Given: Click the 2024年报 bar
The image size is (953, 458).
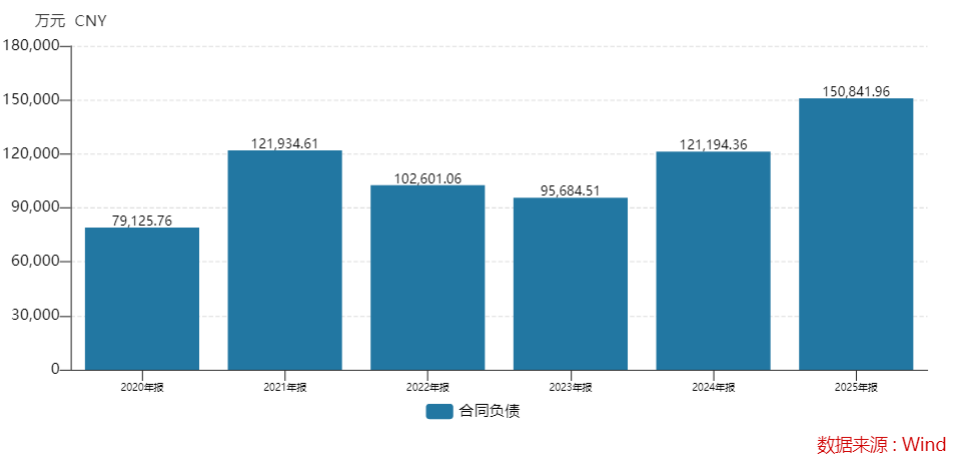Looking at the screenshot, I should (713, 260).
